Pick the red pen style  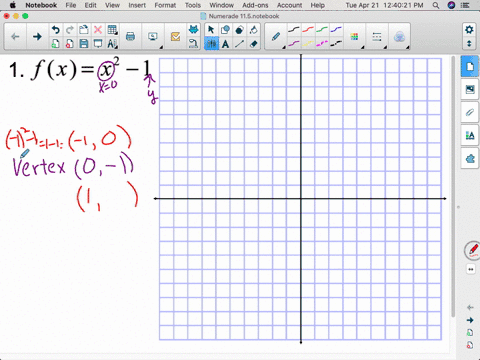(308, 30)
